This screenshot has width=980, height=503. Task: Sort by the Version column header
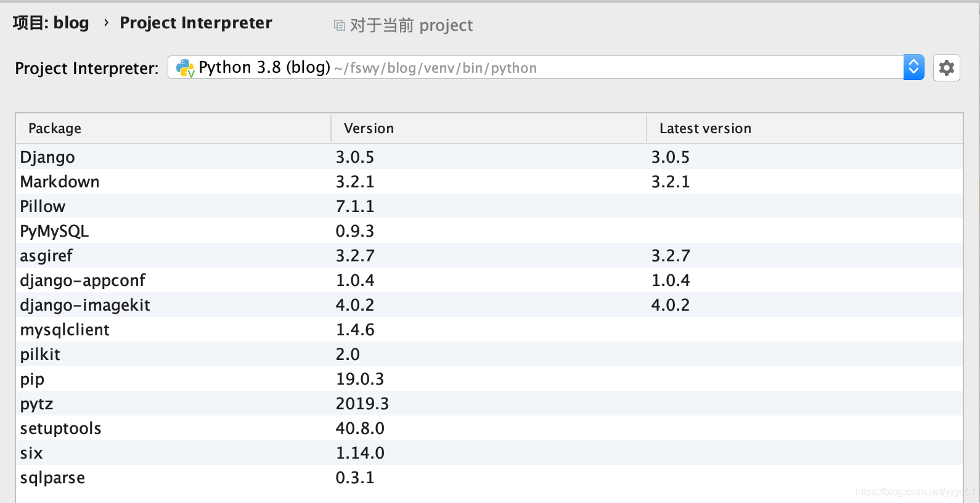(x=489, y=128)
